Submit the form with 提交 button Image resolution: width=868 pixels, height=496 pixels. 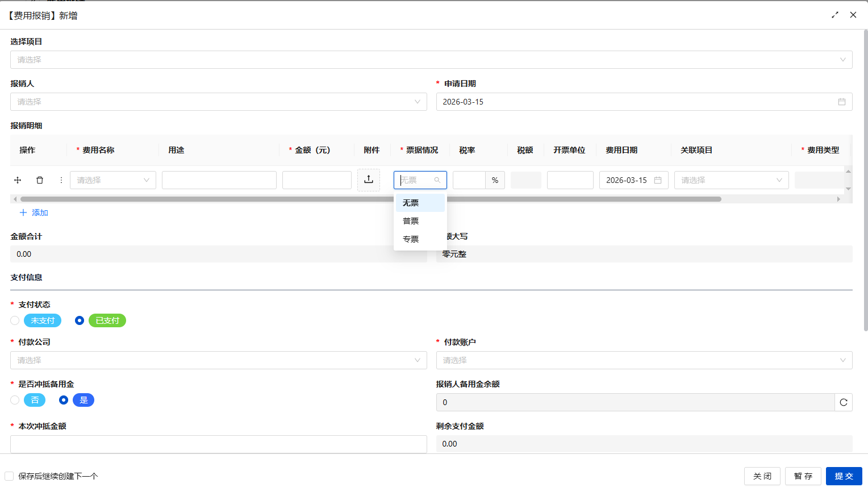click(x=844, y=476)
